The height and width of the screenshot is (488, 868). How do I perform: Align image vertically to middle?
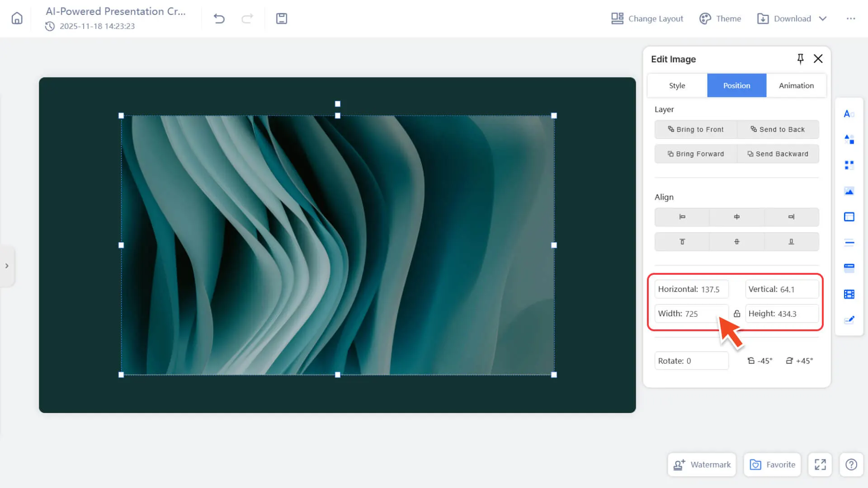coord(737,242)
